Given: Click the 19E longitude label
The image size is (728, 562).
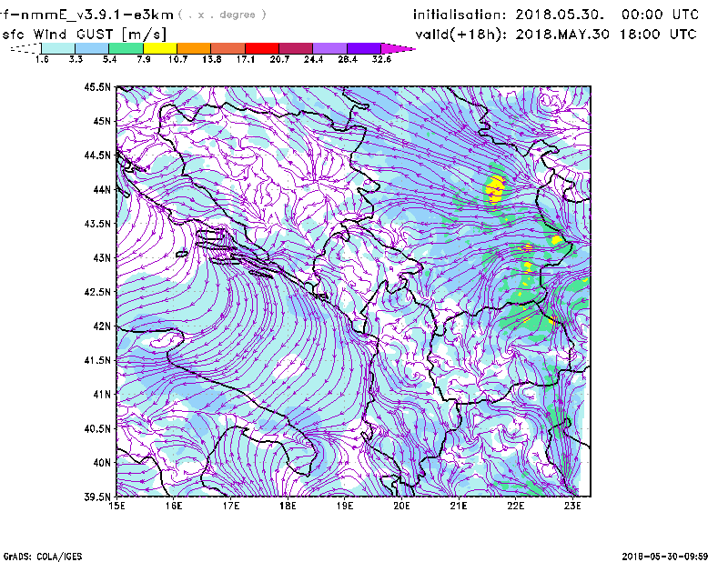Looking at the screenshot, I should point(345,506).
